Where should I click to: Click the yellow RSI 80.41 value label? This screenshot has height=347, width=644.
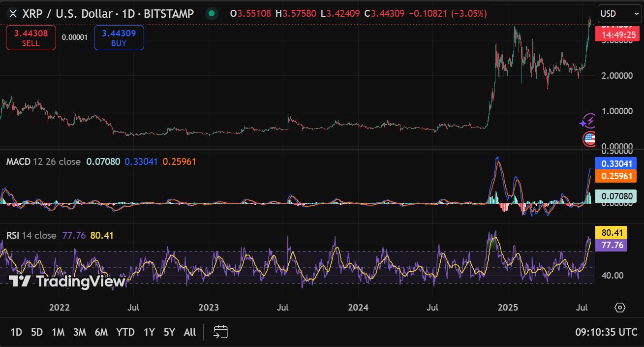coord(611,232)
